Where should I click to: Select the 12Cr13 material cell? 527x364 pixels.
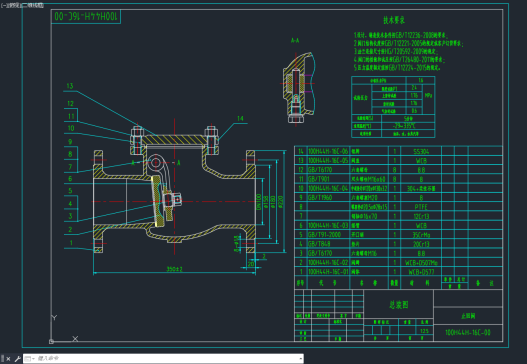pyautogui.click(x=421, y=216)
